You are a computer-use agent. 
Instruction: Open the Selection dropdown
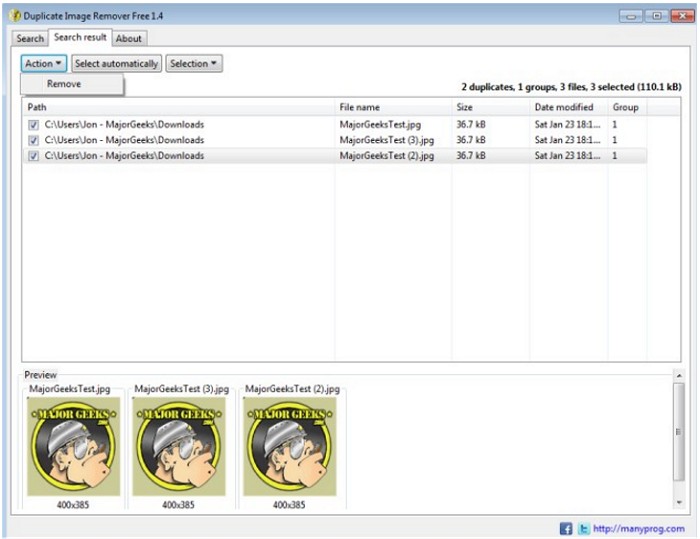click(x=194, y=63)
